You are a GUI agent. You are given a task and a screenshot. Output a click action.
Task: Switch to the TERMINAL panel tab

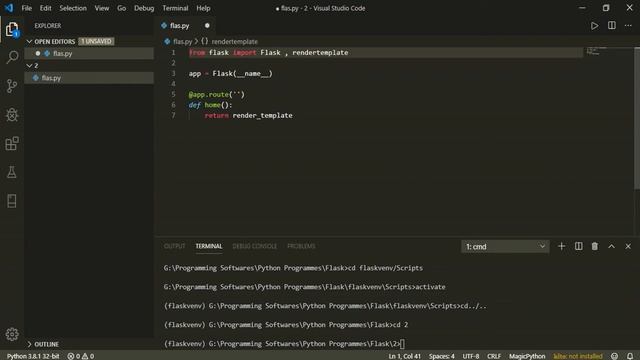click(x=209, y=246)
